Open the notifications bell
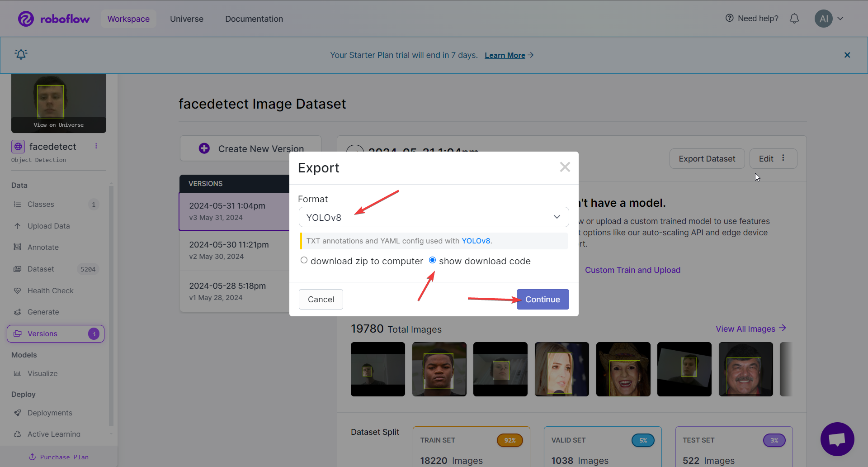 click(794, 19)
